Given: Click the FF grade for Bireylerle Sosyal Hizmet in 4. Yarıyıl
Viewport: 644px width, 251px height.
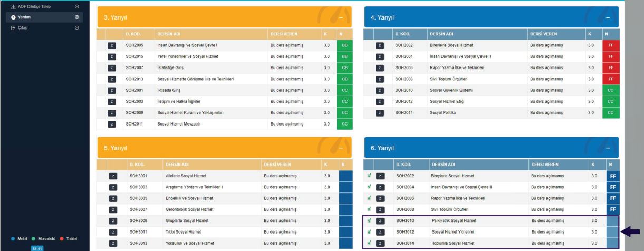Looking at the screenshot, I should tap(611, 46).
